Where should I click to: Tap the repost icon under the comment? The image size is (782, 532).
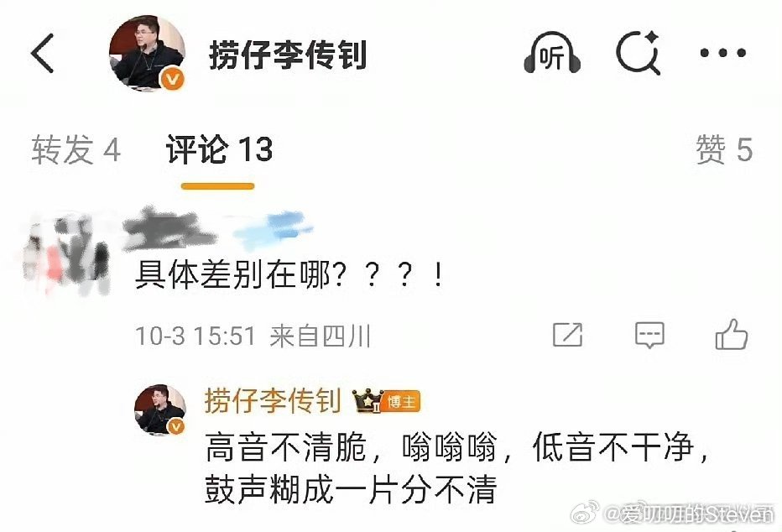pos(567,335)
